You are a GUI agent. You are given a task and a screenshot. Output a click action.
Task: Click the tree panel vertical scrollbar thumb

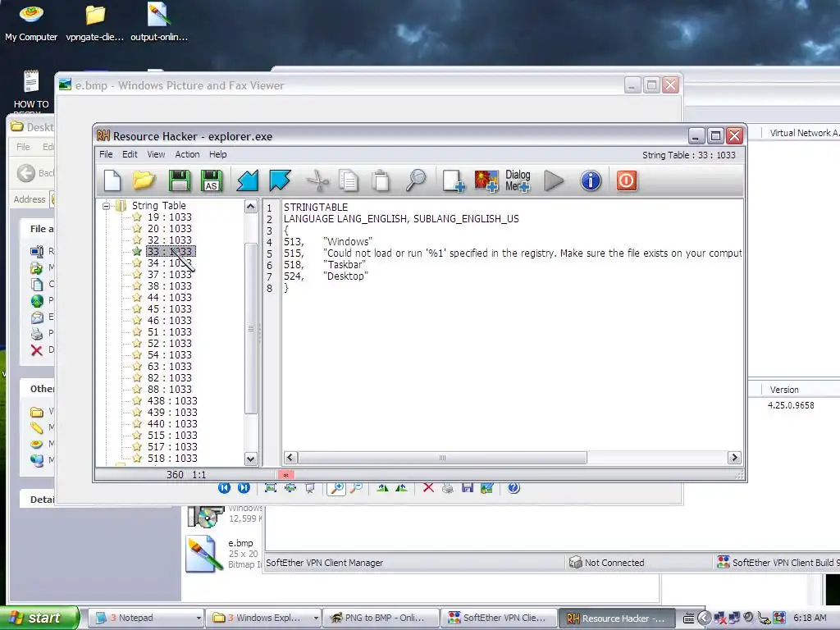tap(251, 328)
